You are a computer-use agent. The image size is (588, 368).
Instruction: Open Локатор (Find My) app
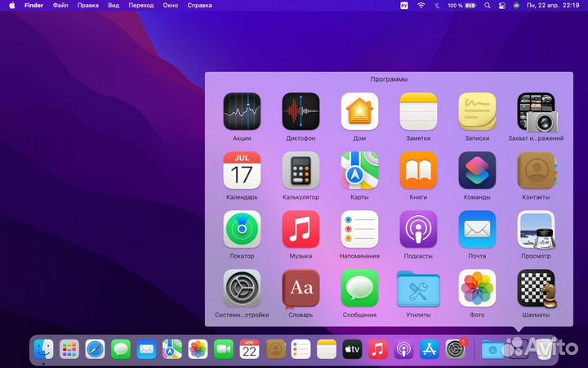pos(242,230)
